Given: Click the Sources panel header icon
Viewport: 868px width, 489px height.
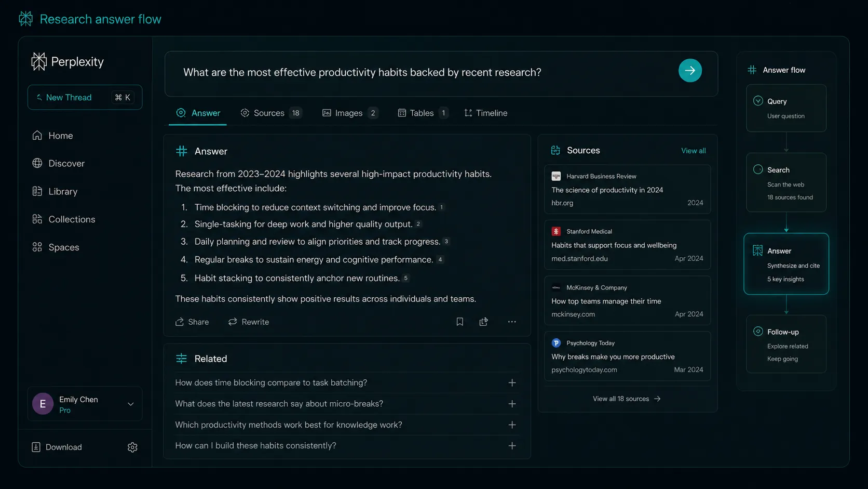Looking at the screenshot, I should pos(555,150).
